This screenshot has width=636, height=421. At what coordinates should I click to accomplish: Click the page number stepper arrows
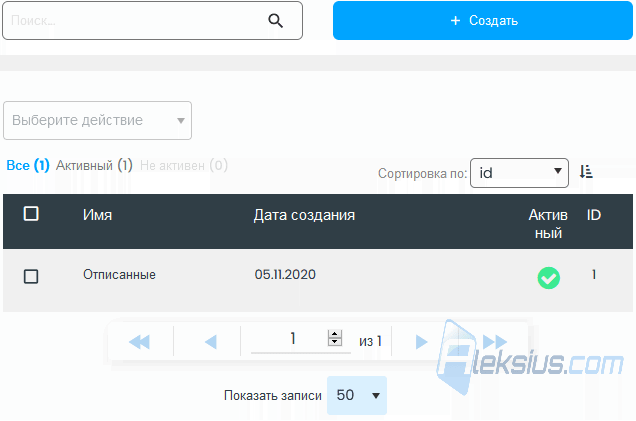(335, 337)
